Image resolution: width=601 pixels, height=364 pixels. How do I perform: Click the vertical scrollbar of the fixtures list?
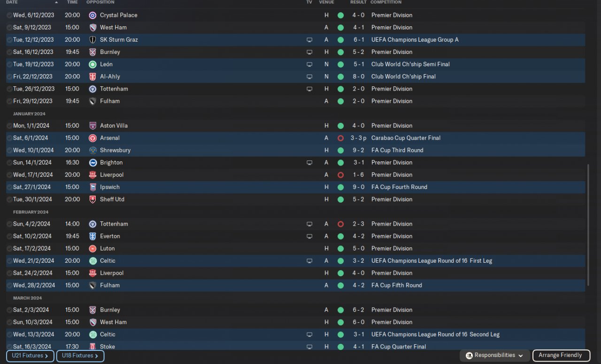588,225
